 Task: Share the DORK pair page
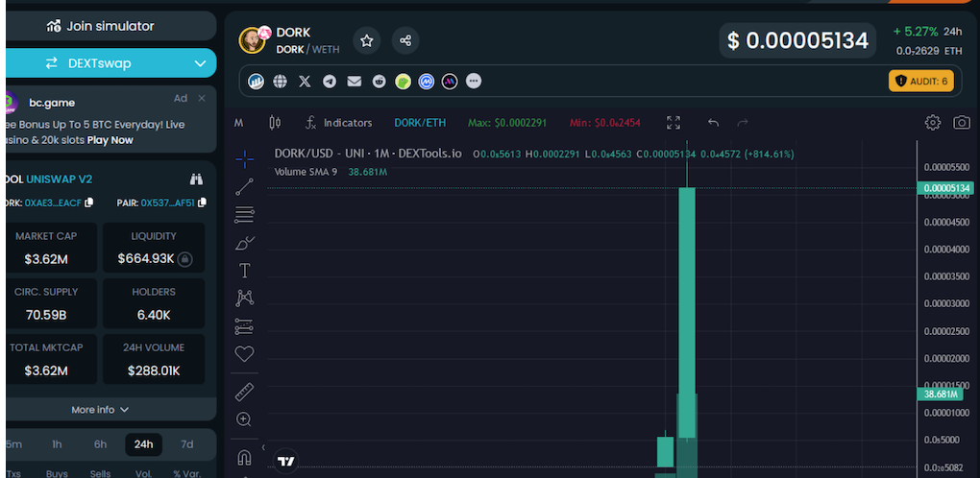pos(405,41)
